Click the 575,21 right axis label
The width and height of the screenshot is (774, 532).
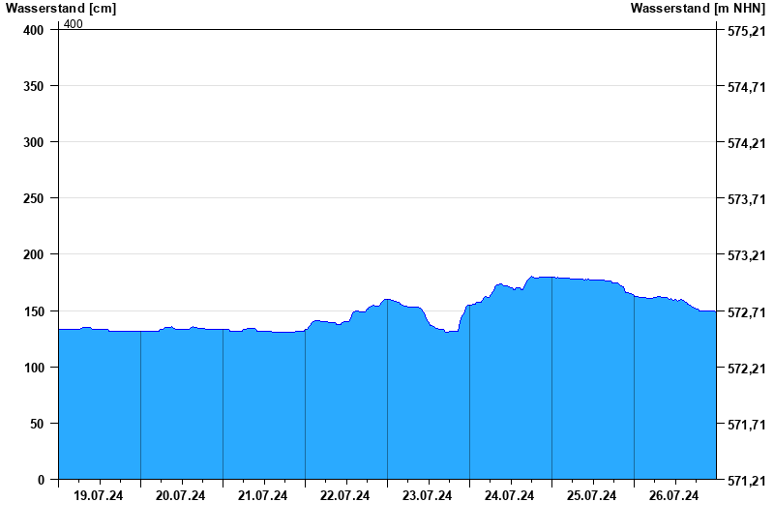[745, 31]
